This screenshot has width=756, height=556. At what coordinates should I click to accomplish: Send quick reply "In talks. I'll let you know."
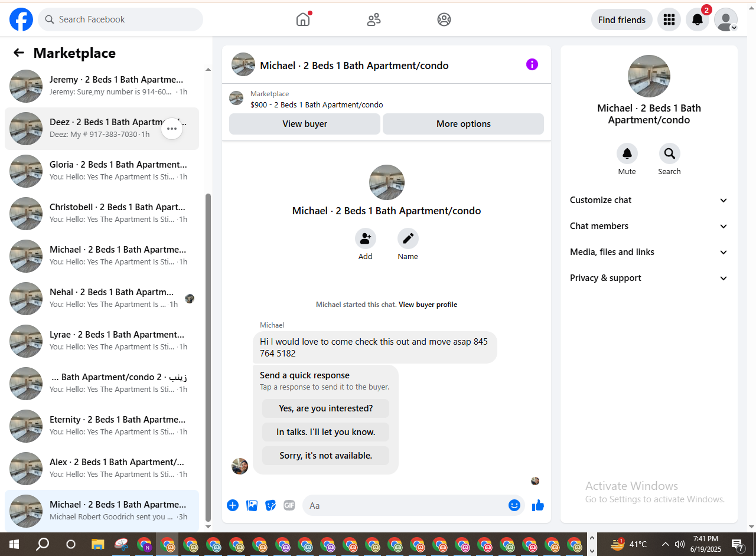tap(326, 432)
